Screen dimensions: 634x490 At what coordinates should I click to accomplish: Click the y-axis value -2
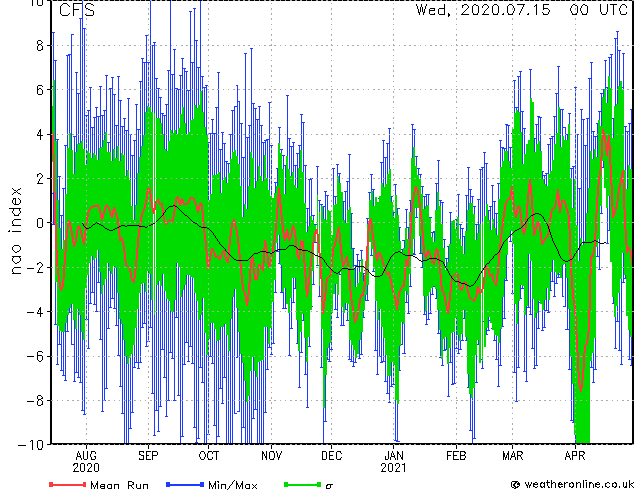click(x=35, y=267)
